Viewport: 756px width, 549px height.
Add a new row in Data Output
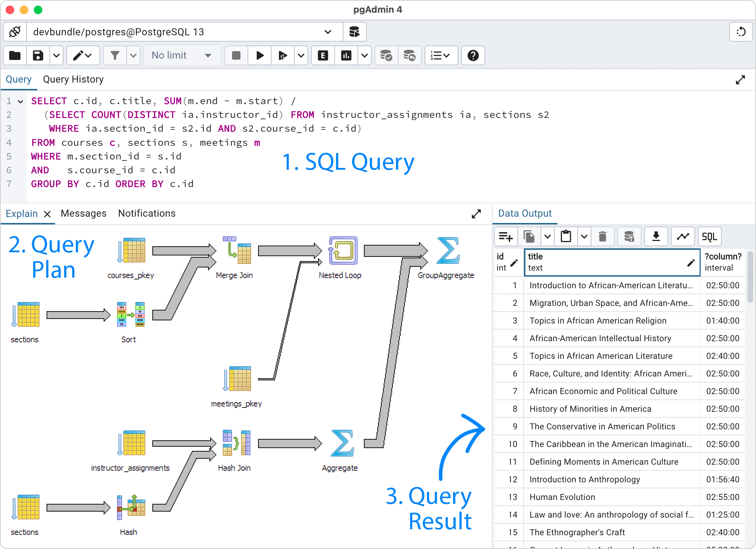506,236
